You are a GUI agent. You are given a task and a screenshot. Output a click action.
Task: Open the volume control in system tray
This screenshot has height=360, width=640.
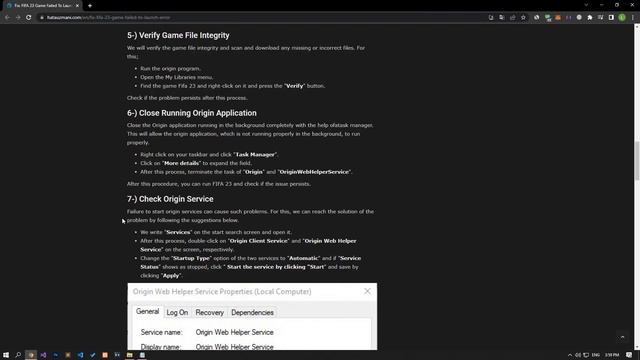point(578,355)
